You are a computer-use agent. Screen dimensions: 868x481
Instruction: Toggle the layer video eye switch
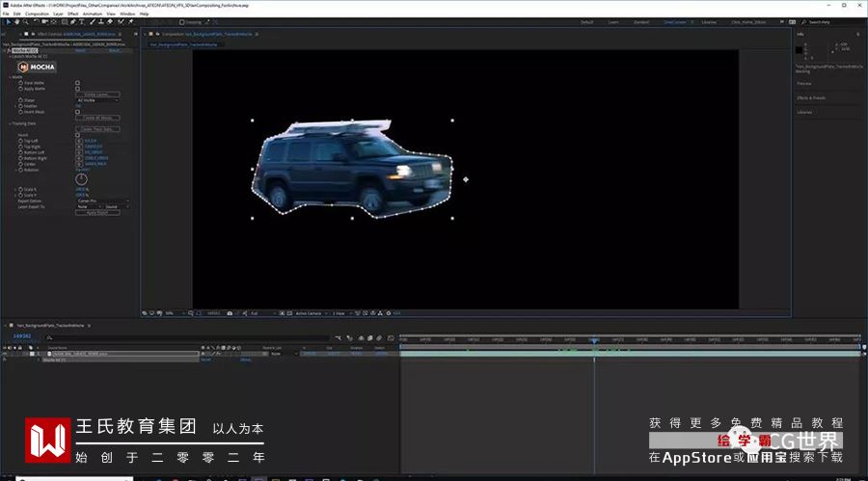click(x=5, y=354)
